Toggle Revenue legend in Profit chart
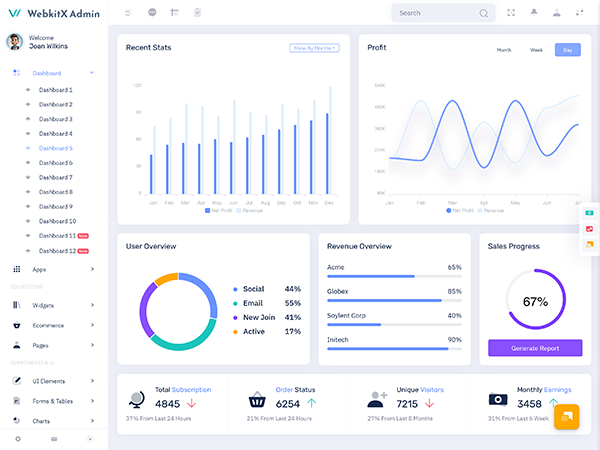The width and height of the screenshot is (600, 450). click(x=493, y=211)
